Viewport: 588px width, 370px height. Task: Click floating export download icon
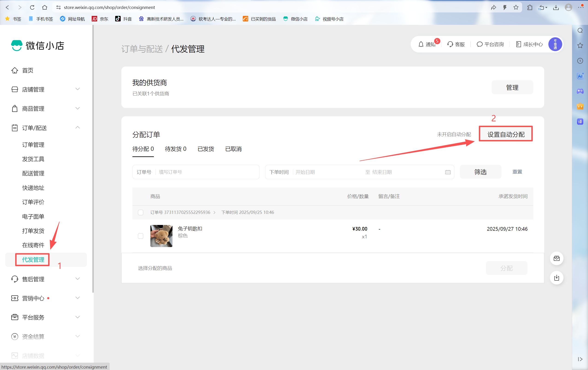pyautogui.click(x=556, y=278)
